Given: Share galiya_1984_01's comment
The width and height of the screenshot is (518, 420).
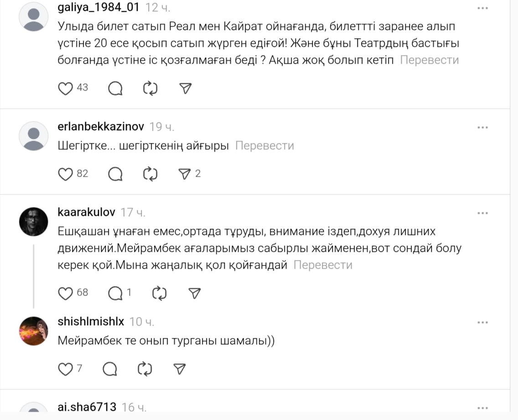Looking at the screenshot, I should [x=185, y=88].
